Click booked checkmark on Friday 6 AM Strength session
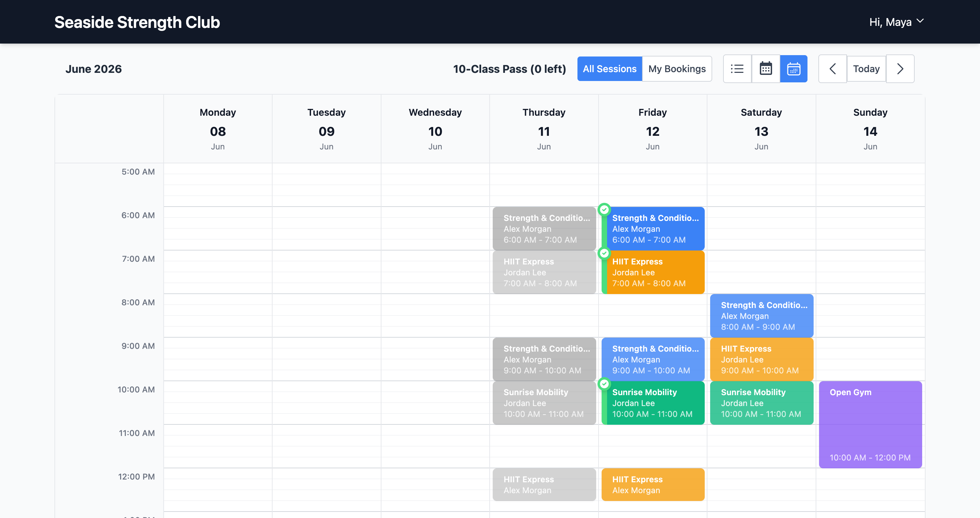The height and width of the screenshot is (518, 980). click(604, 210)
